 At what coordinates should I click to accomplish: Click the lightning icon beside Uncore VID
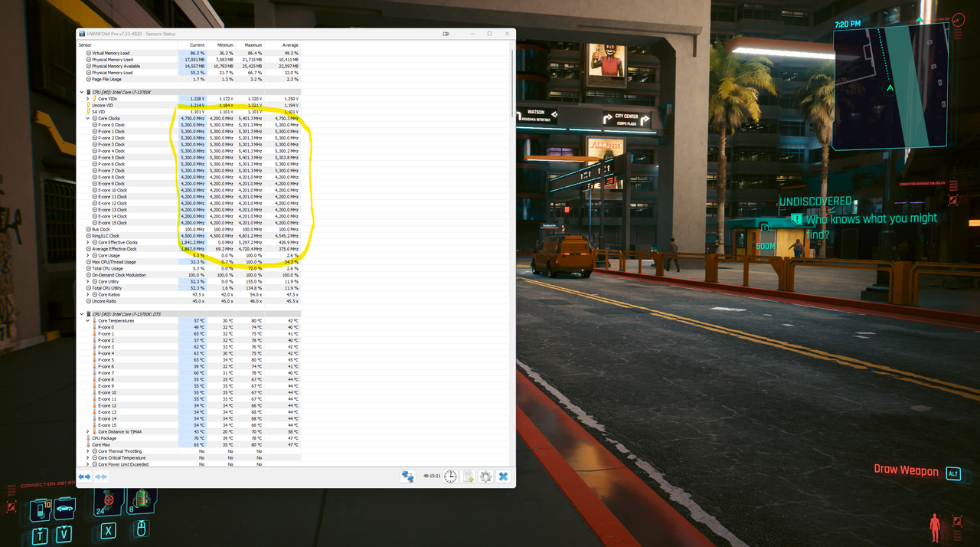pos(89,105)
